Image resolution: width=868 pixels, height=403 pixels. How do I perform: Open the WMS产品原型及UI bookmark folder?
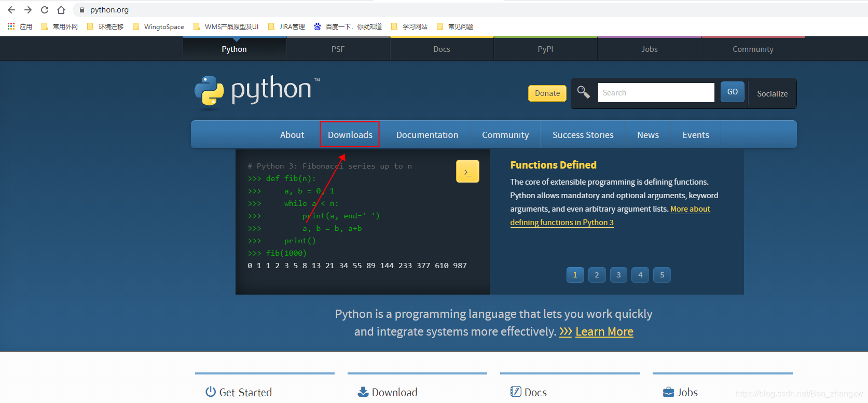point(226,26)
